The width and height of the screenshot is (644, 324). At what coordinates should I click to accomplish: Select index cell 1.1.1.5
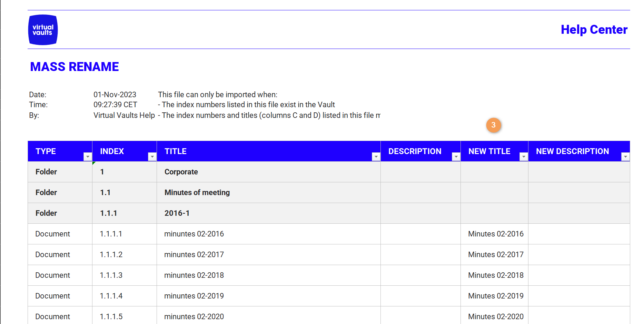click(125, 315)
